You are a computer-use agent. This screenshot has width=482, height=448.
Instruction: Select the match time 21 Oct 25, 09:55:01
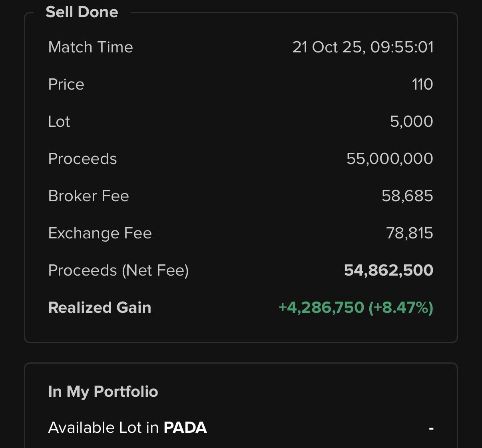coord(362,47)
